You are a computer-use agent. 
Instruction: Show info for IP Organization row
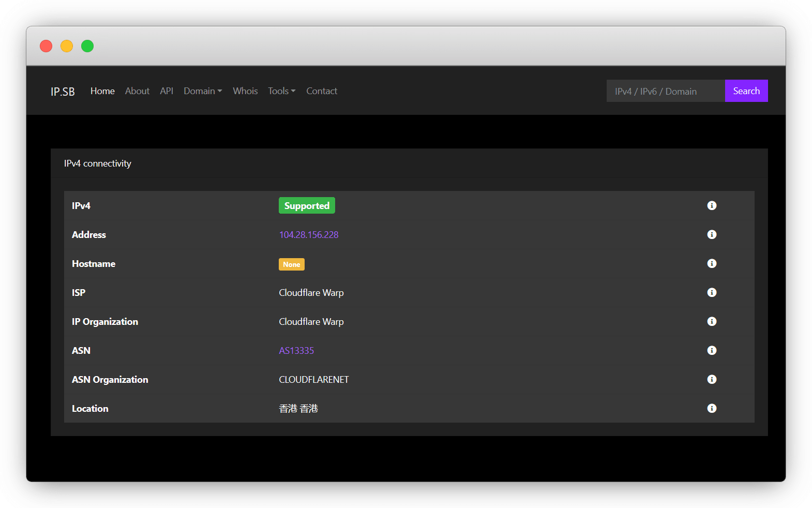coord(712,321)
